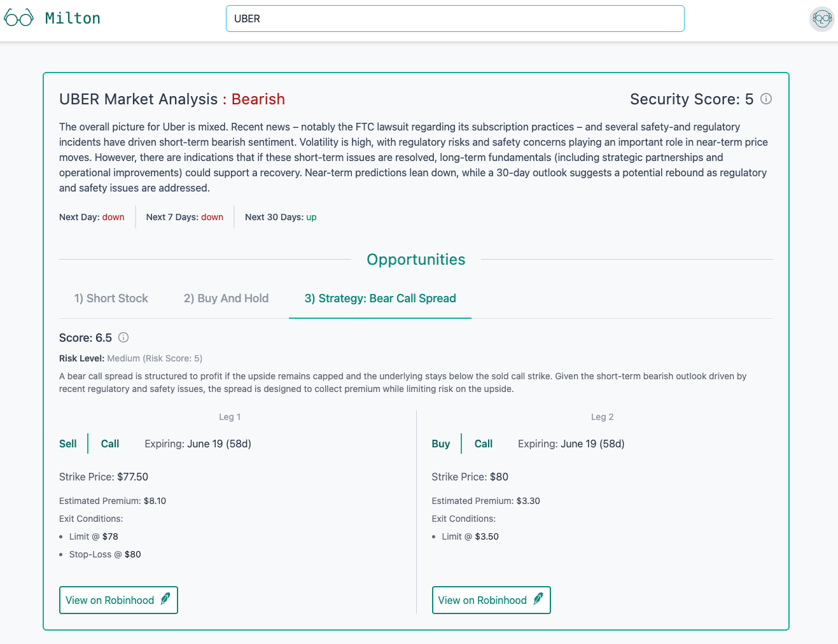
Task: Click Strike Price: $80 in Leg 2
Action: click(x=470, y=477)
